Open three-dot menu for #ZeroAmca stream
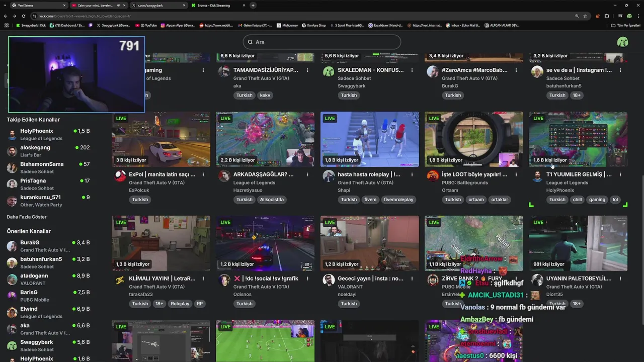 click(x=516, y=70)
